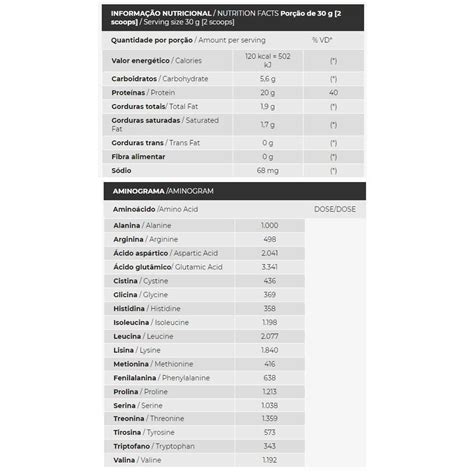Select the Valor energético / Calories row label

click(156, 61)
